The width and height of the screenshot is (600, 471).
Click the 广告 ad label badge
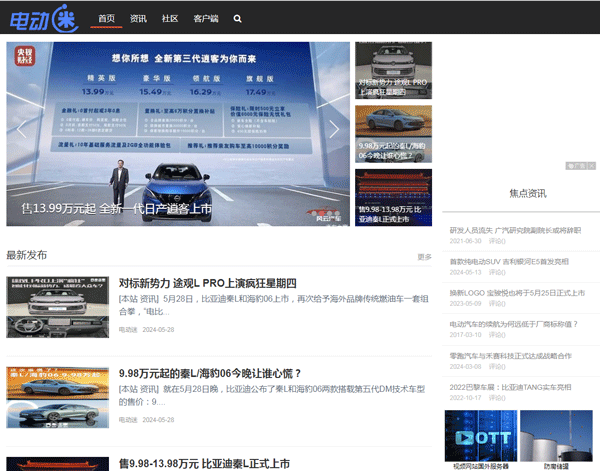coord(576,166)
